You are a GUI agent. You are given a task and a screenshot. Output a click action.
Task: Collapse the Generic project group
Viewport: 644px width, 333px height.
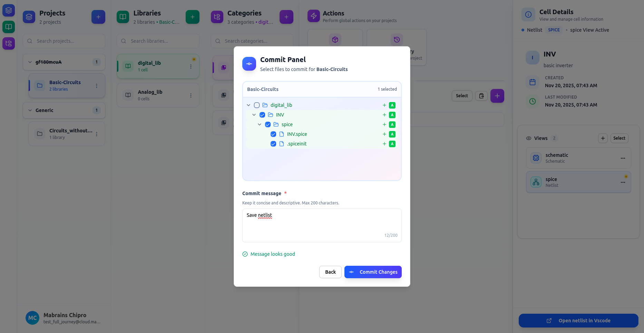[x=30, y=110]
